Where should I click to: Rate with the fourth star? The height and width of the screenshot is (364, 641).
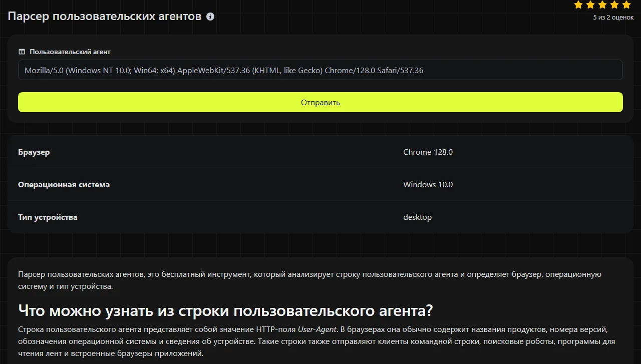click(x=614, y=5)
